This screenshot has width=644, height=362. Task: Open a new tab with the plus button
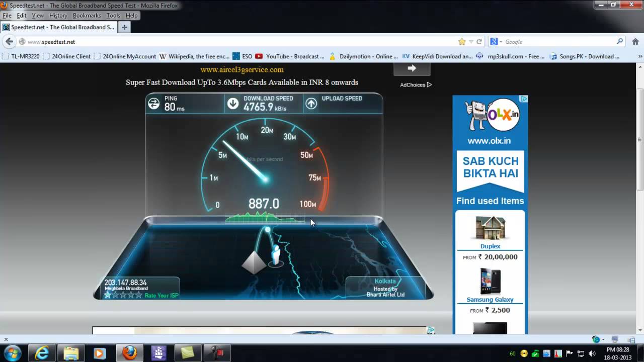(124, 27)
